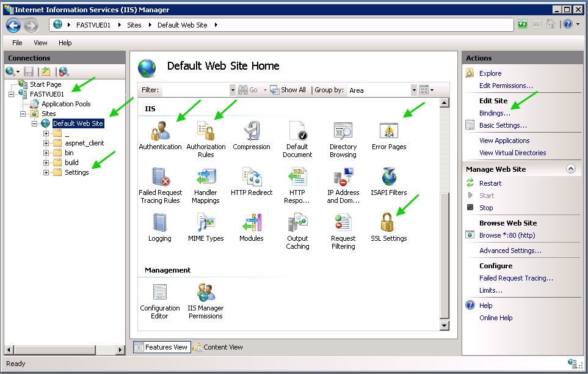Expand the bin folder node
The image size is (588, 374).
46,153
